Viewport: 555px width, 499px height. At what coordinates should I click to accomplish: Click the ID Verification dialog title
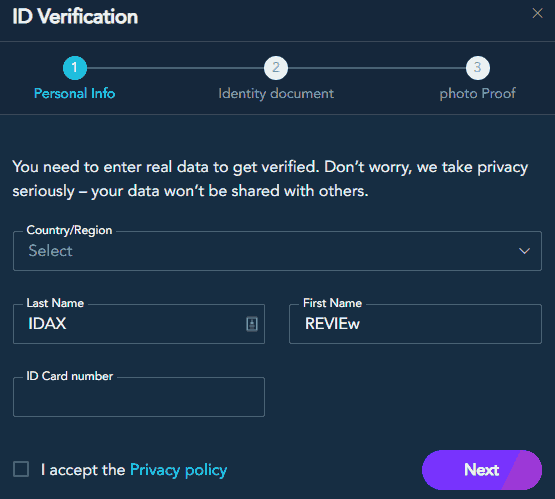point(75,16)
